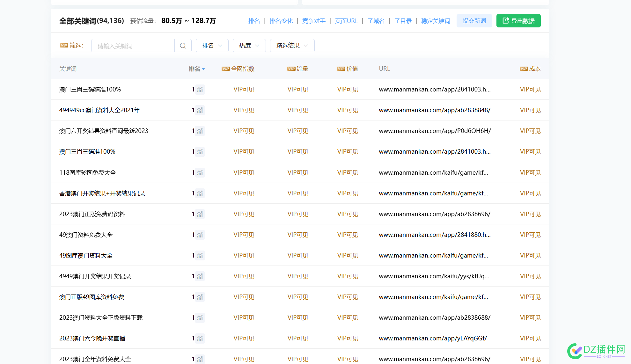This screenshot has width=631, height=364.
Task: Open trend chart icon for 2023澳门六今晚开奖直播
Action: (x=200, y=339)
